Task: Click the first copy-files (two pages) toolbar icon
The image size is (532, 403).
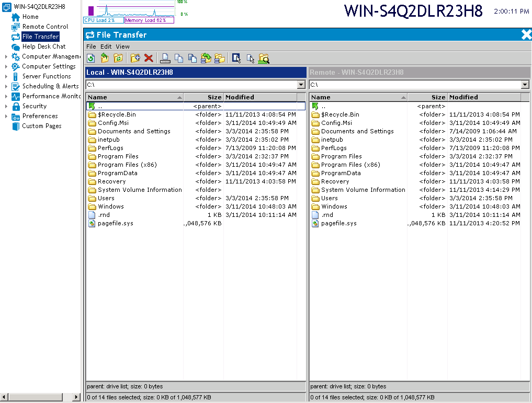Action: coord(179,59)
